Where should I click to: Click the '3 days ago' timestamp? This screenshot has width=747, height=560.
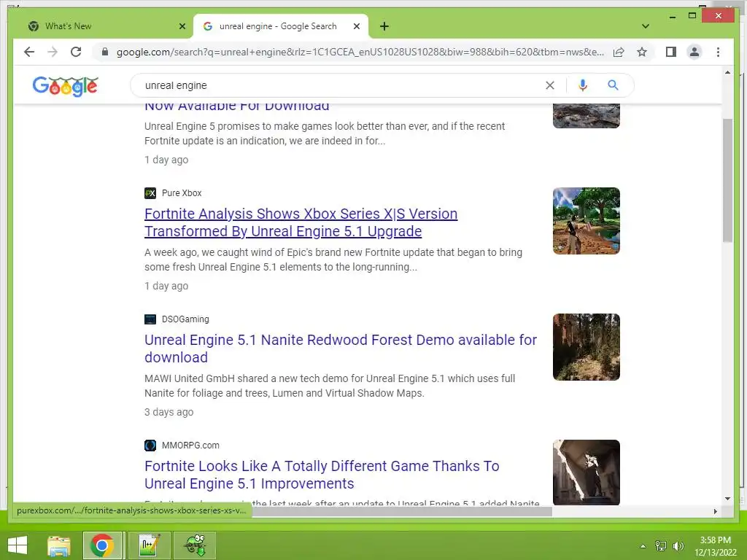coord(169,412)
